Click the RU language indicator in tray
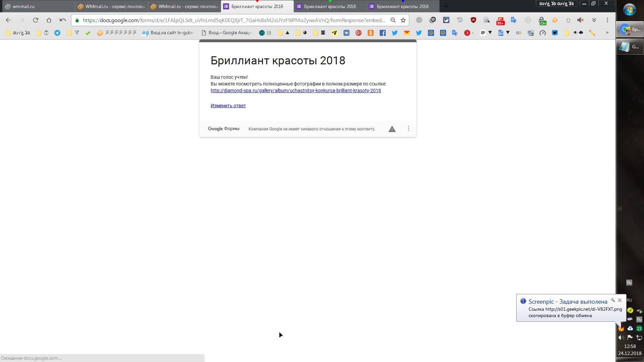Viewport: 644px width, 362px height. (629, 300)
